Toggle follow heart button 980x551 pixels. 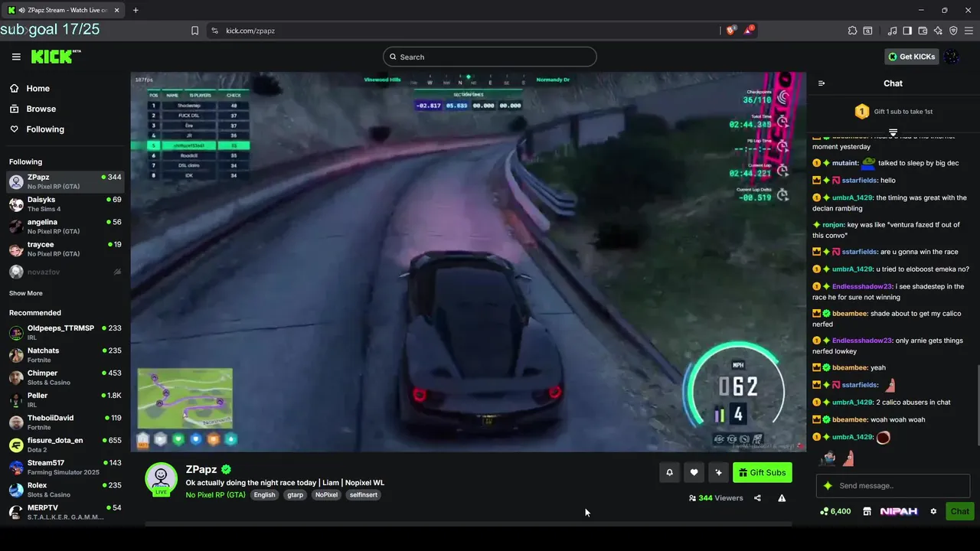point(694,472)
